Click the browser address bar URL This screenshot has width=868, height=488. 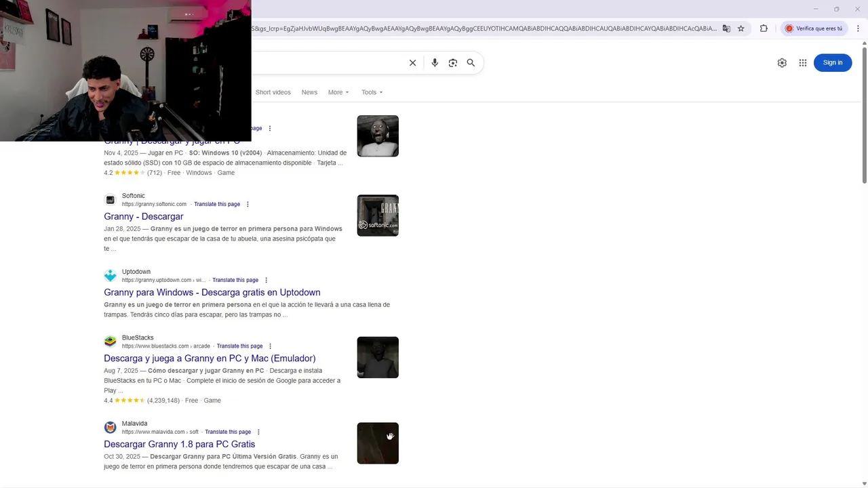coord(484,28)
